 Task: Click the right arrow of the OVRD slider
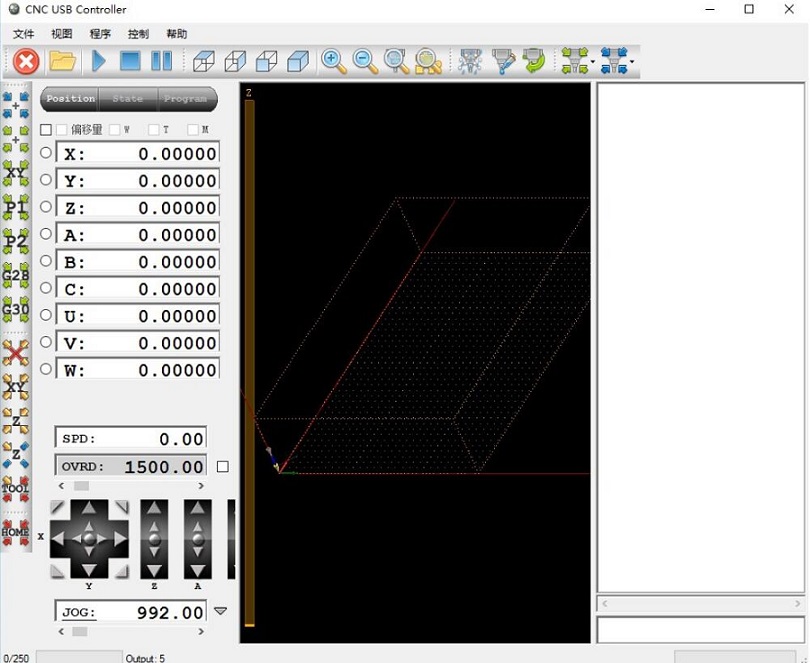(201, 486)
